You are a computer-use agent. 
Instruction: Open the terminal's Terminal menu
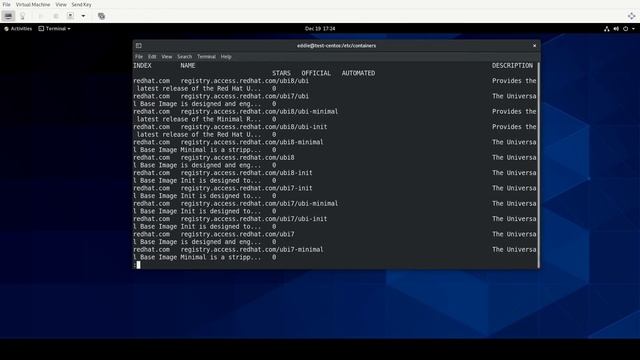pos(206,57)
